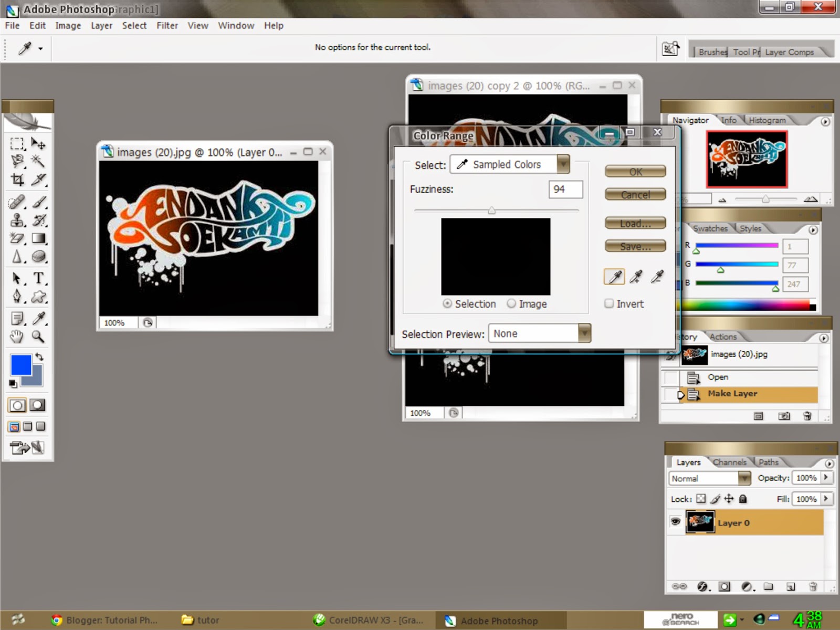Click OK in Color Range dialog
The height and width of the screenshot is (630, 840).
[636, 172]
